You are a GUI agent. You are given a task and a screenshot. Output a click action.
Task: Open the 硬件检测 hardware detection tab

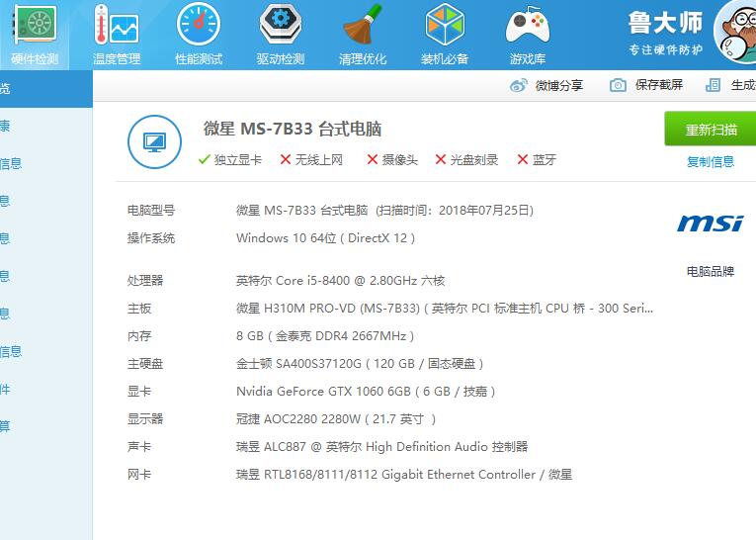coord(35,35)
